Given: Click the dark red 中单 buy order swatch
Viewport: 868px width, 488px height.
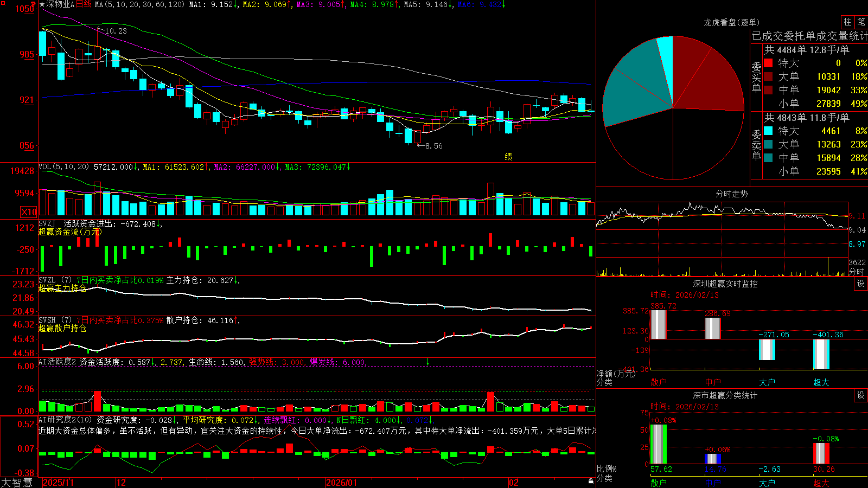Looking at the screenshot, I should click(768, 90).
